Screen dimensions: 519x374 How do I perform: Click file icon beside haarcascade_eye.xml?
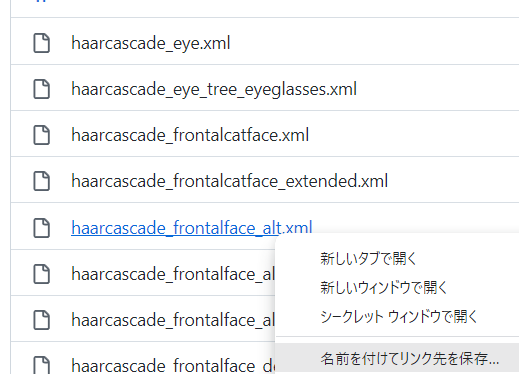tap(42, 43)
